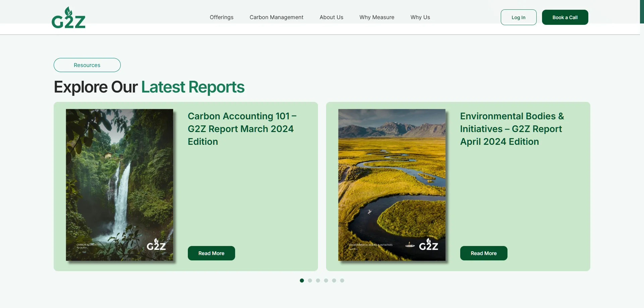
Task: Open the Offerings menu
Action: (221, 17)
